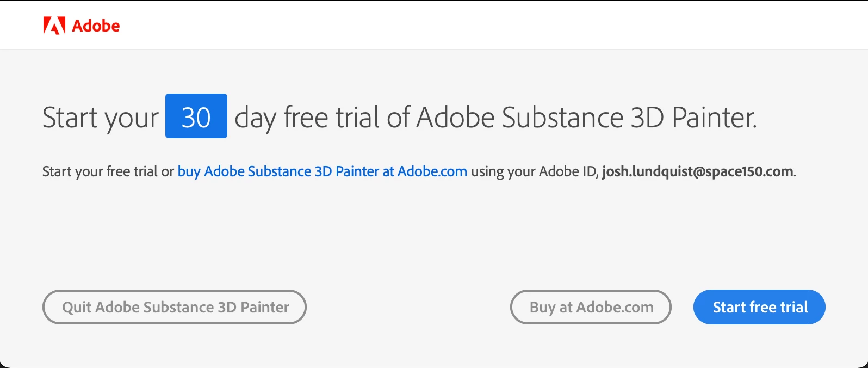The image size is (868, 368).
Task: Click the word 'Quit' on the outlined button
Action: tap(77, 308)
